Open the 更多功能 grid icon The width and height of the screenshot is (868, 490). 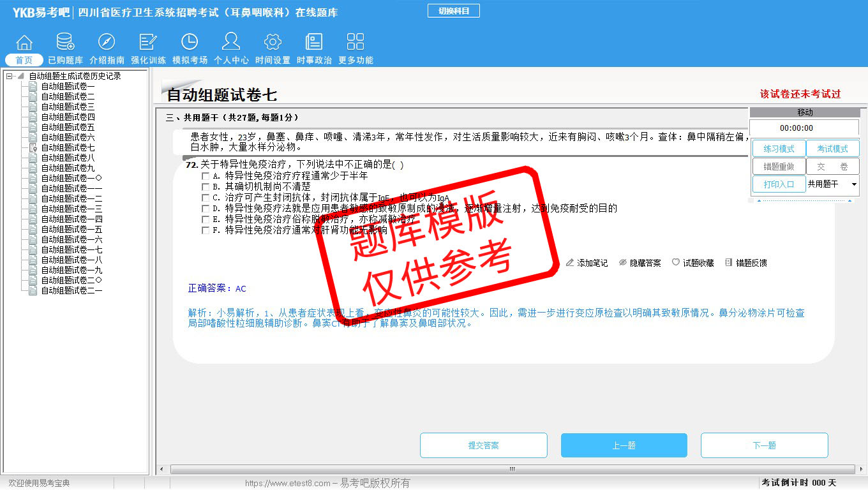pos(355,42)
